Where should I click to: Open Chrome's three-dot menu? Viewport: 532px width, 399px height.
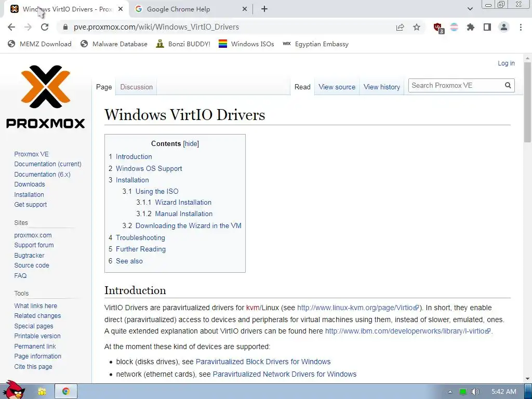(521, 27)
